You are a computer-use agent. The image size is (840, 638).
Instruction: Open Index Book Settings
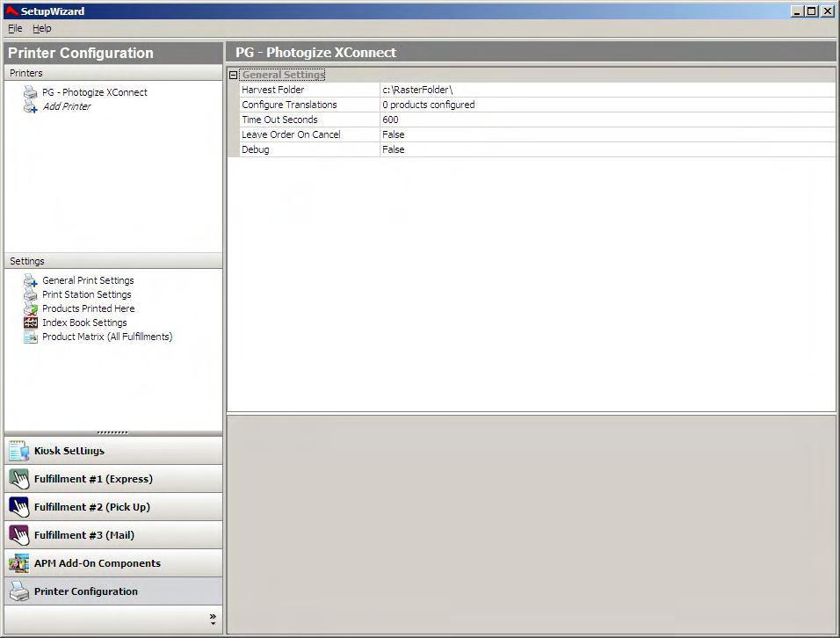click(x=84, y=323)
